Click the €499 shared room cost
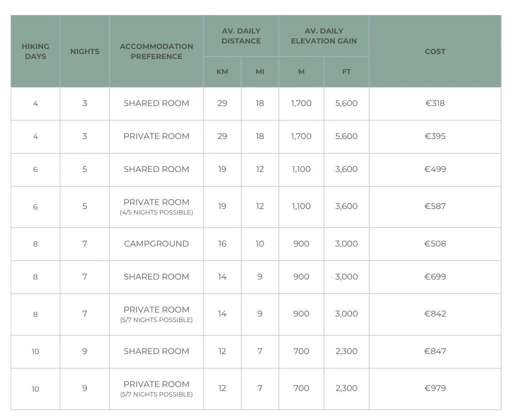The height and width of the screenshot is (420, 512). [x=435, y=169]
